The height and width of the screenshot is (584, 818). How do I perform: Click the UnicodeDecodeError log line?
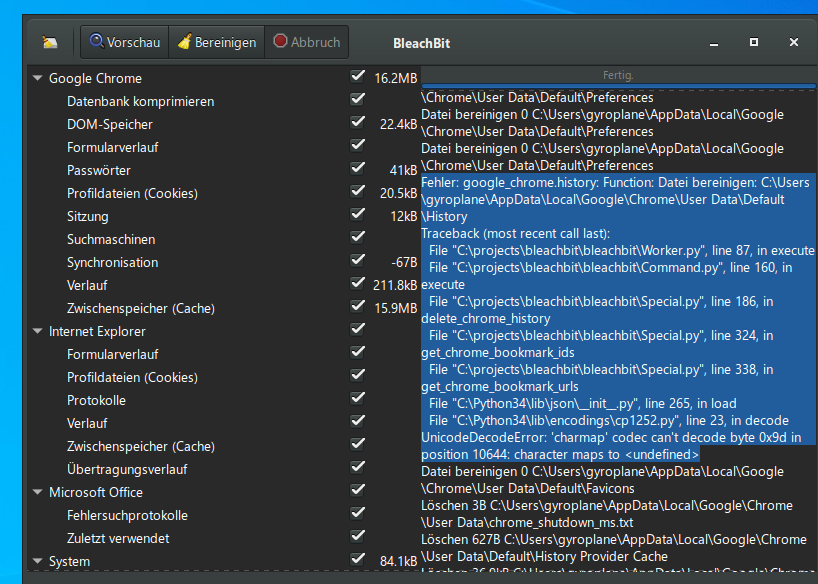[611, 446]
